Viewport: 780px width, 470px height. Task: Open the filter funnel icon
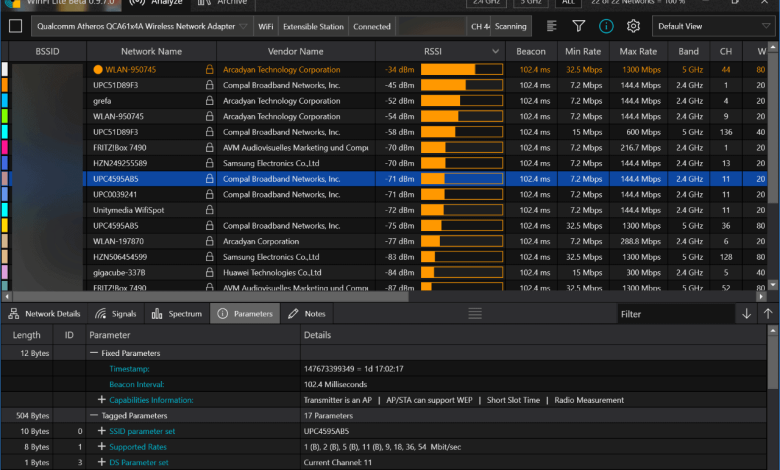579,26
